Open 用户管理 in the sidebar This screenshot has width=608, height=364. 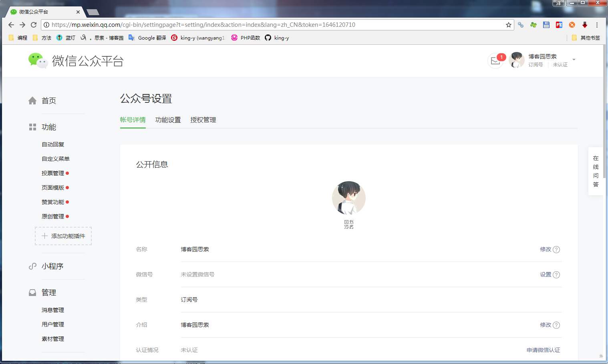(53, 324)
